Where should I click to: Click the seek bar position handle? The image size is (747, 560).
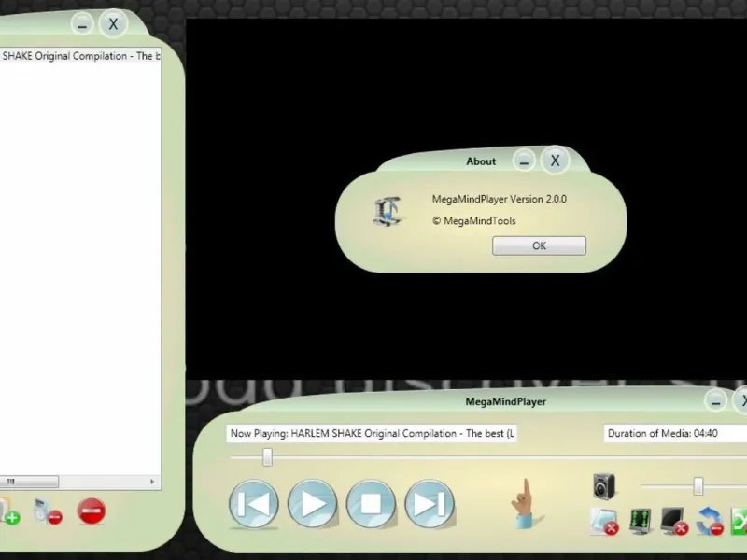(267, 457)
